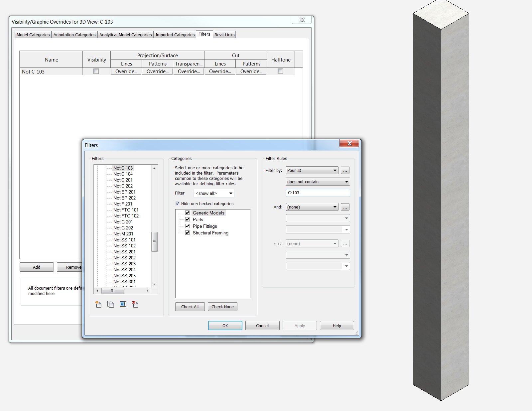
Task: Click the New filter icon
Action: pyautogui.click(x=98, y=304)
